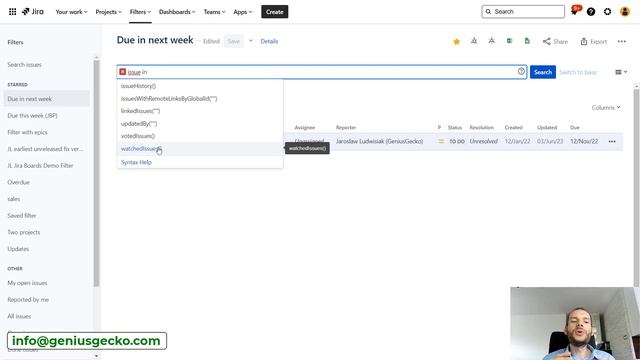The image size is (640, 360).
Task: Expand the Your work menu
Action: click(71, 12)
